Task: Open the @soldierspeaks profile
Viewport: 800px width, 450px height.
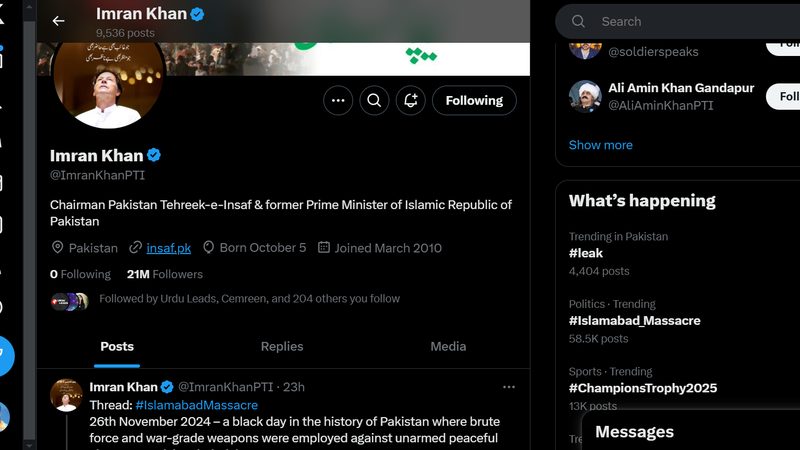Action: pos(653,52)
